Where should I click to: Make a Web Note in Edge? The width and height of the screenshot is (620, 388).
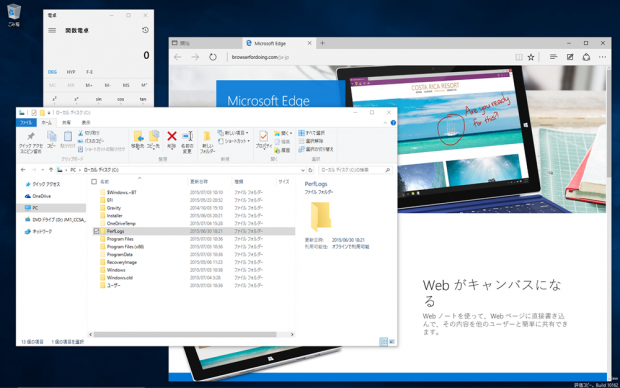(x=570, y=57)
